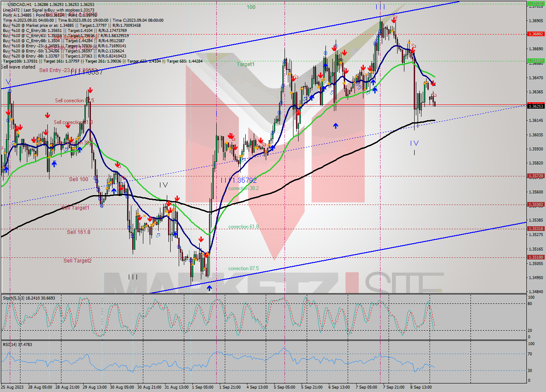Click the 'Sell 100' level label
Image resolution: width=546 pixels, height=392 pixels.
(78, 179)
